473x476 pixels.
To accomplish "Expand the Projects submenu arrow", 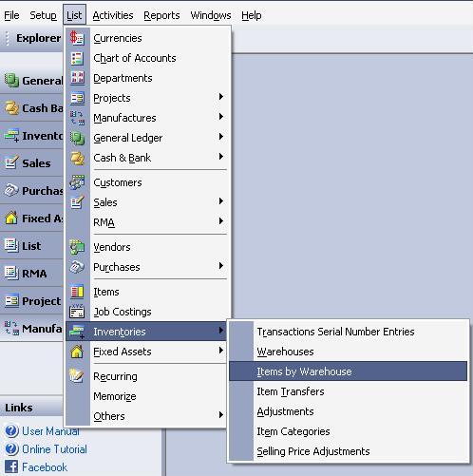I will tap(221, 97).
